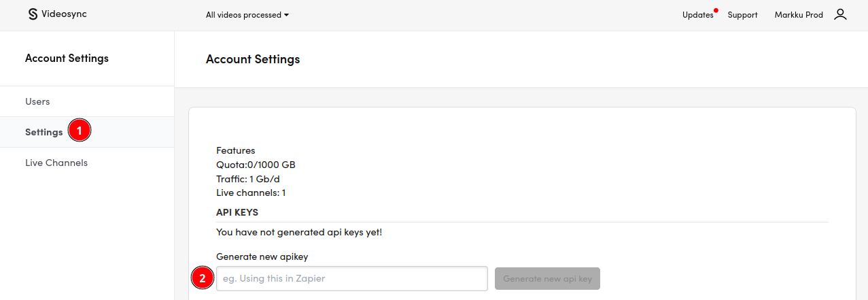This screenshot has height=300, width=868.
Task: Expand the All videos processed dropdown
Action: tap(247, 15)
